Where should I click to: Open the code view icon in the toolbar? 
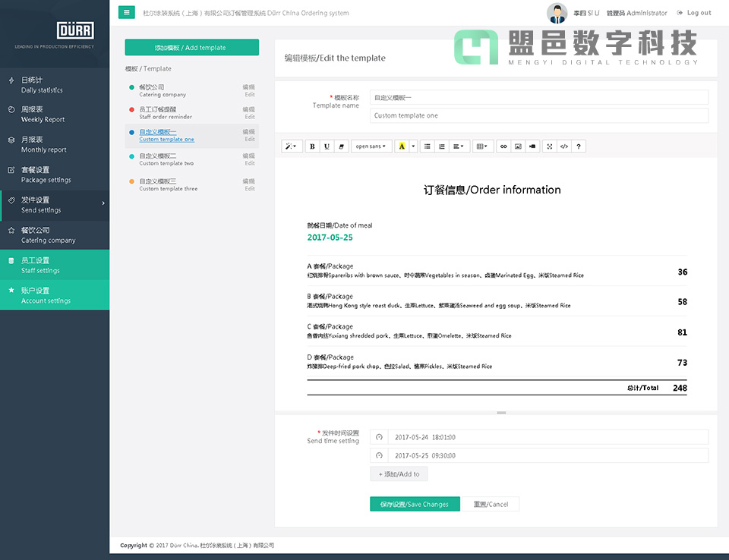[x=563, y=146]
